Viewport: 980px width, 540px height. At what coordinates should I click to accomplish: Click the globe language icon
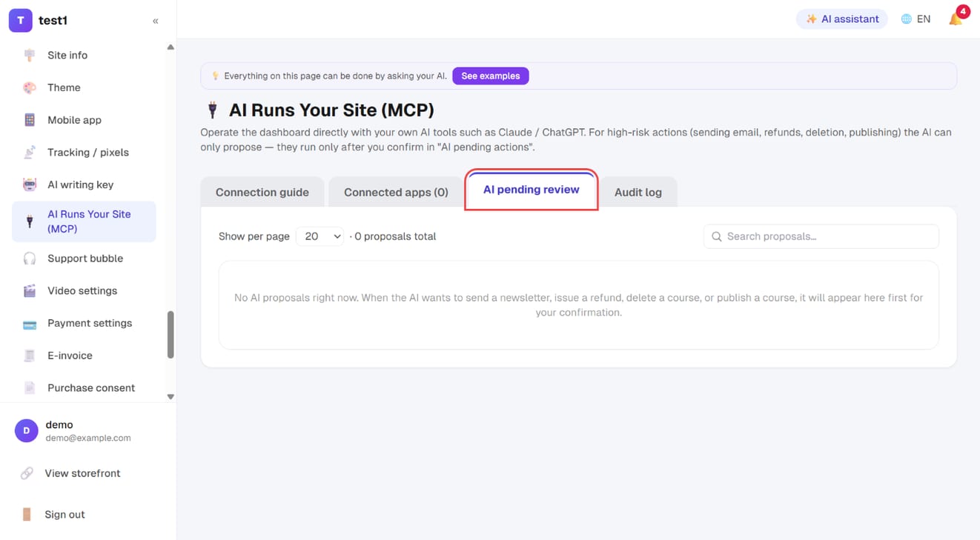coord(906,19)
